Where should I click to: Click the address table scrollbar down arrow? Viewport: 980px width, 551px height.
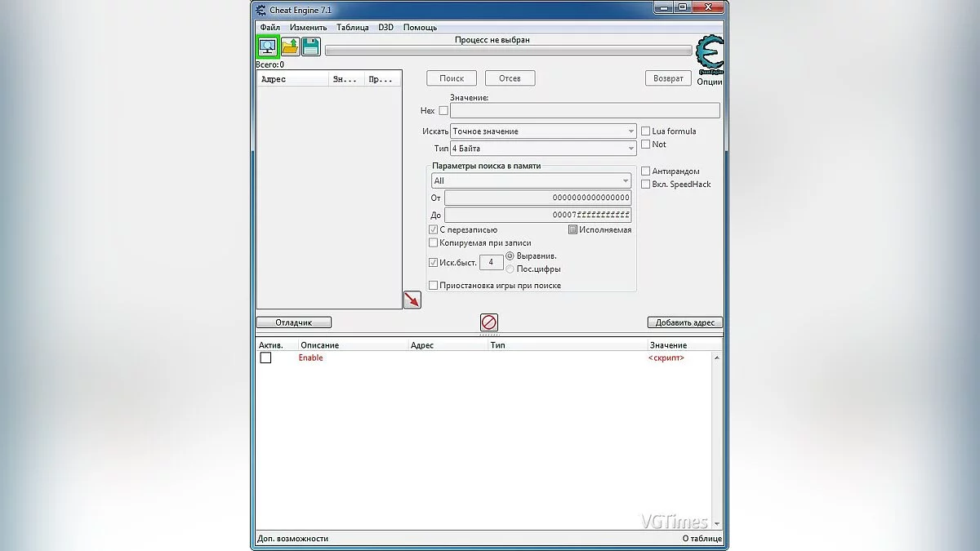pyautogui.click(x=717, y=522)
